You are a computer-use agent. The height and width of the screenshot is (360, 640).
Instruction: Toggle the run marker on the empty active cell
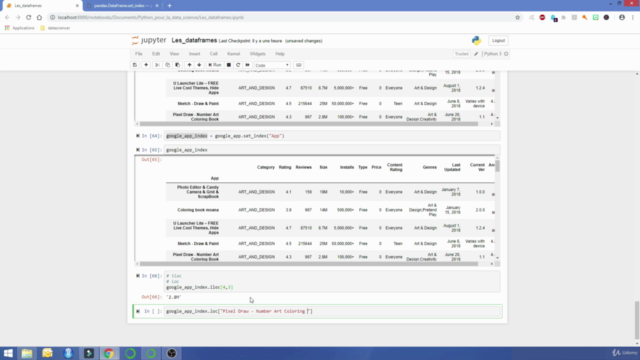tap(138, 311)
